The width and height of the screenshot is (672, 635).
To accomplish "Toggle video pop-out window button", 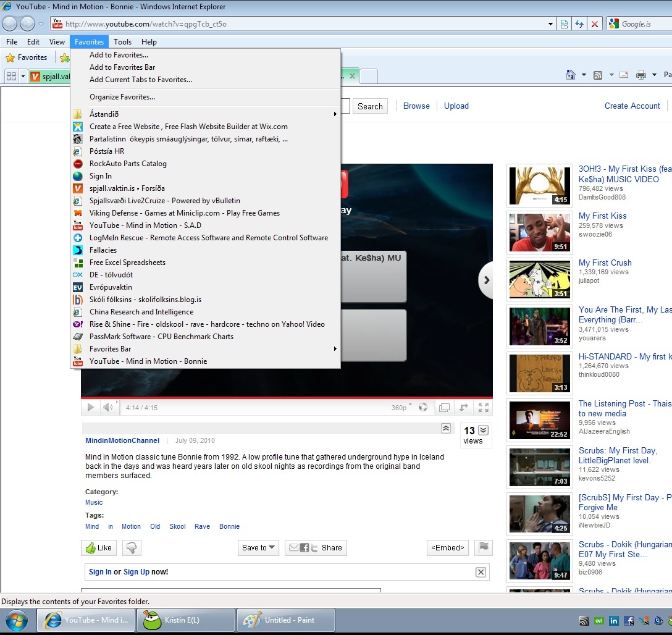I will coord(443,408).
